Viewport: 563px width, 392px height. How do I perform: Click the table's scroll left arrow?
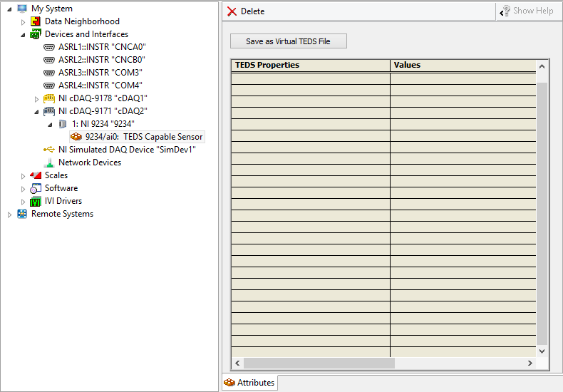237,363
